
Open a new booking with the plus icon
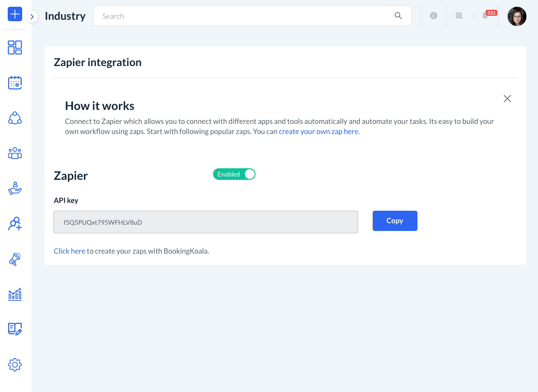[14, 14]
